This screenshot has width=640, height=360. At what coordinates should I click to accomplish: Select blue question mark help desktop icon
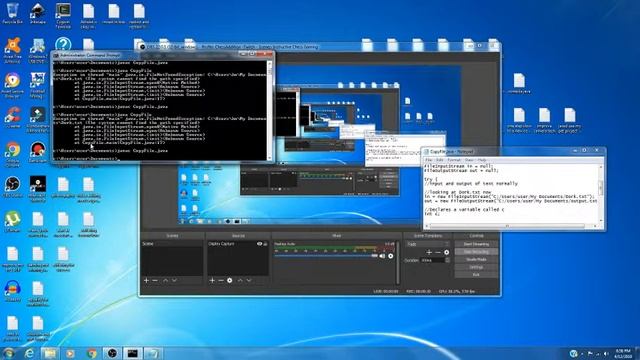[63, 44]
